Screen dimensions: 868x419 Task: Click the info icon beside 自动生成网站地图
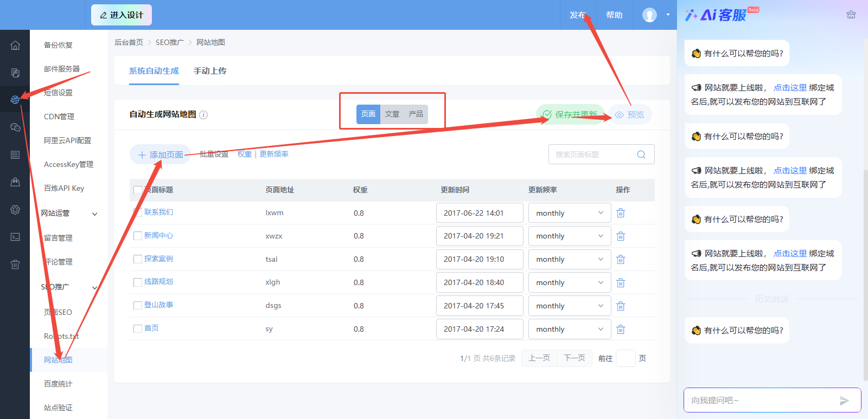click(x=203, y=115)
